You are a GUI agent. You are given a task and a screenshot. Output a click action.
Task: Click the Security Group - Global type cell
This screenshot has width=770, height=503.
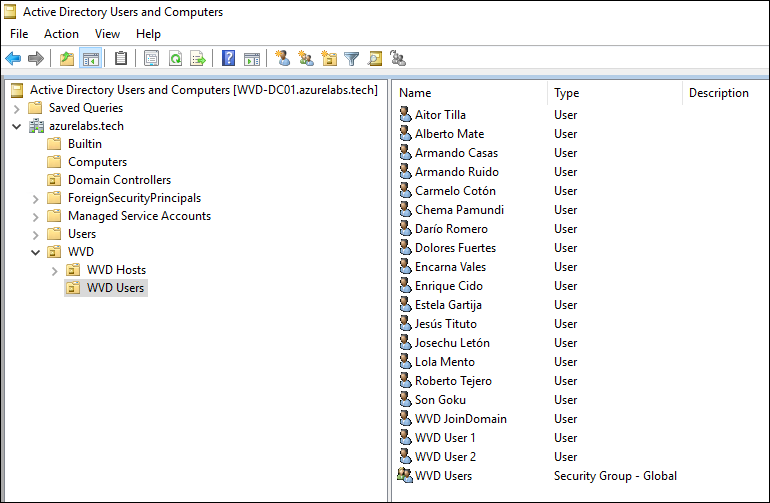615,475
